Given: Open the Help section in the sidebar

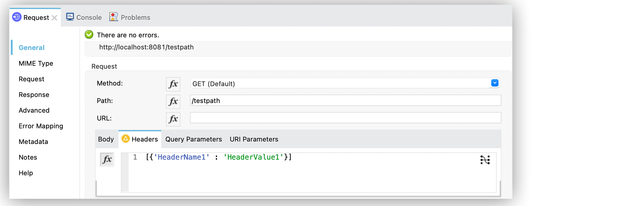Looking at the screenshot, I should (26, 173).
